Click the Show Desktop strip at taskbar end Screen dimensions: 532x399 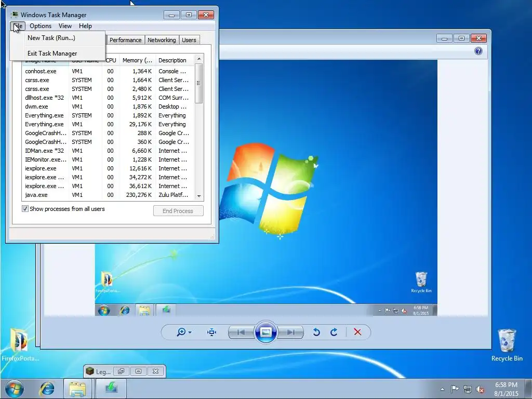click(x=529, y=389)
